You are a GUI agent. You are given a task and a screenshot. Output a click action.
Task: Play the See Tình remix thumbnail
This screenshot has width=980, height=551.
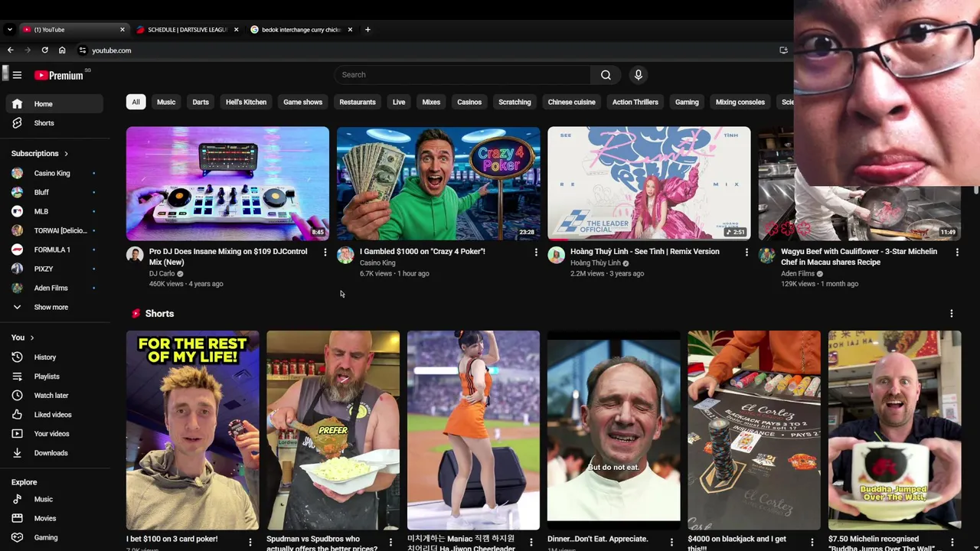pyautogui.click(x=649, y=184)
